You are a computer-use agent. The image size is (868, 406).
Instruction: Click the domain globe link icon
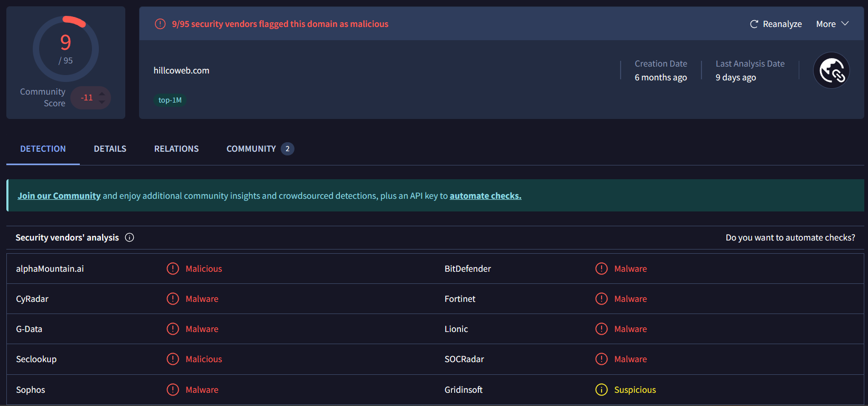point(831,70)
